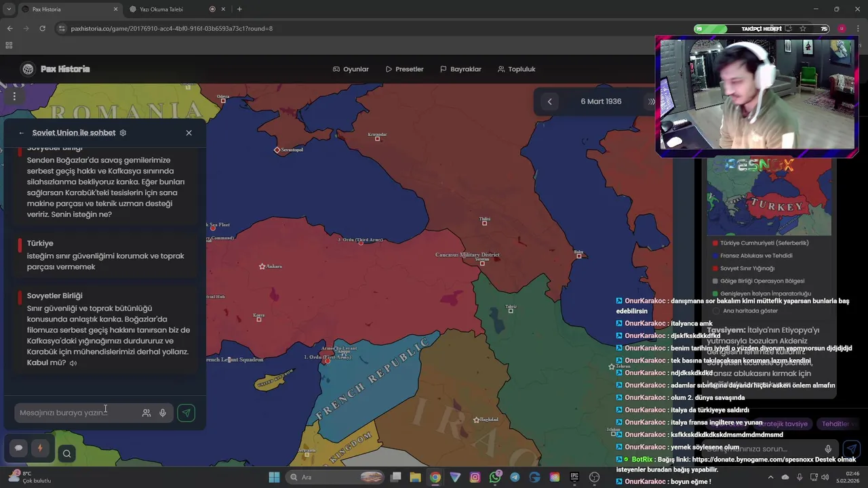This screenshot has height=488, width=868.
Task: Open the Presetler menu
Action: pos(404,69)
